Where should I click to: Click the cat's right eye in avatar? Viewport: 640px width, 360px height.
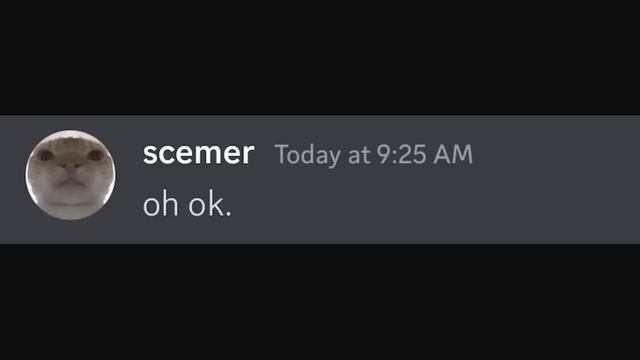pyautogui.click(x=96, y=155)
